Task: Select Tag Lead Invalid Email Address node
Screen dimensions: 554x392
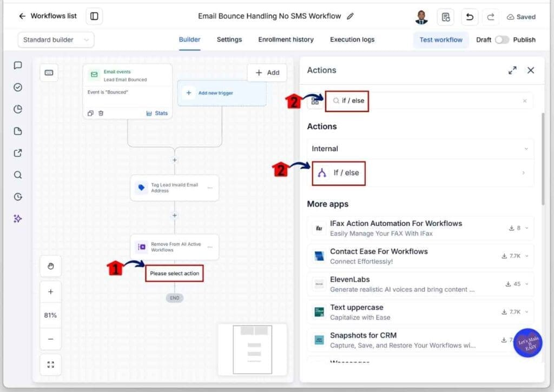Action: click(x=175, y=188)
